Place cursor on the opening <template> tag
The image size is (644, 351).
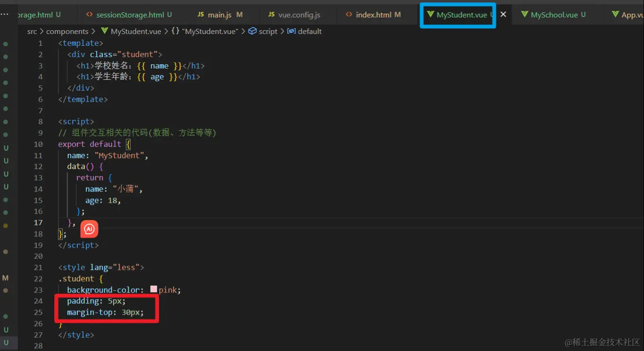(x=81, y=43)
